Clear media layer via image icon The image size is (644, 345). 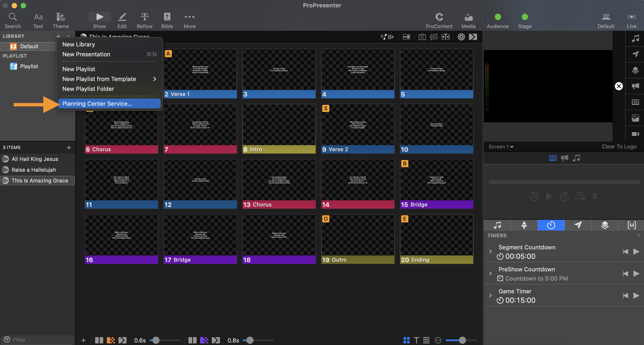635,118
